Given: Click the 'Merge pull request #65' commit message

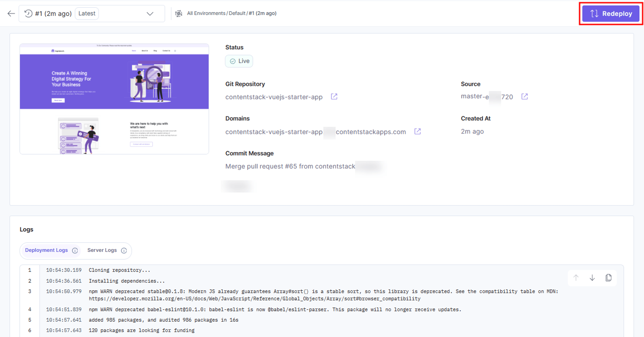Looking at the screenshot, I should (x=290, y=166).
